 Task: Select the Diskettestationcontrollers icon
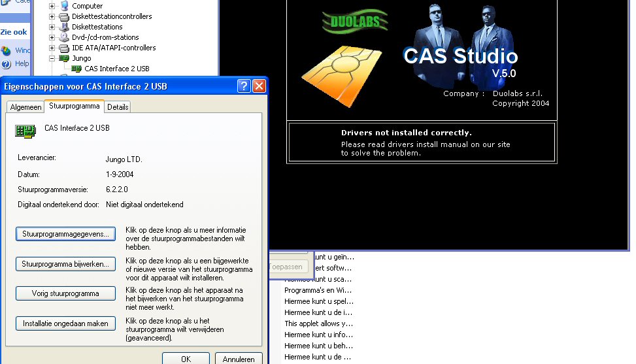64,16
